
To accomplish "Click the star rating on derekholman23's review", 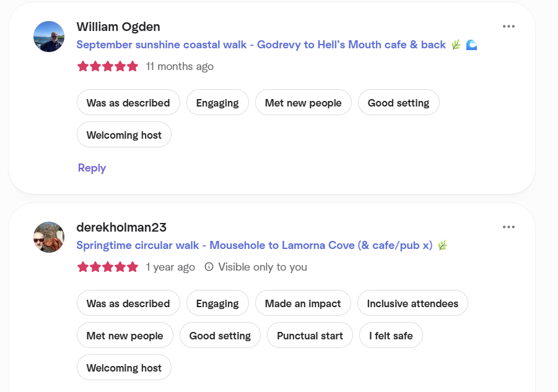I will pos(108,267).
